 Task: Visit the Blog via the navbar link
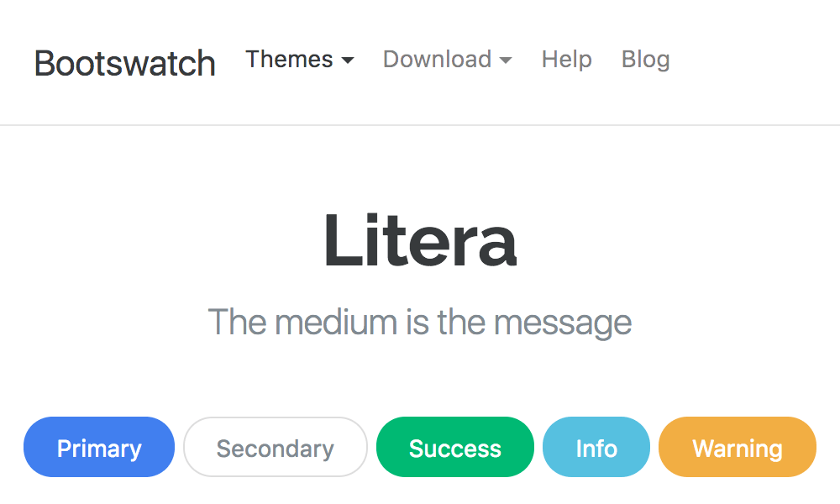(x=645, y=60)
